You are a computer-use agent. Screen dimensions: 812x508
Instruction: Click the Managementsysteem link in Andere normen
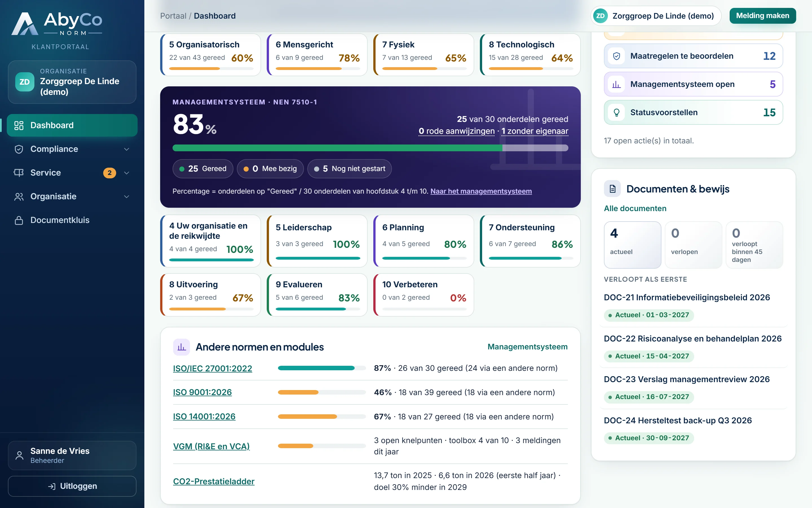click(x=528, y=347)
